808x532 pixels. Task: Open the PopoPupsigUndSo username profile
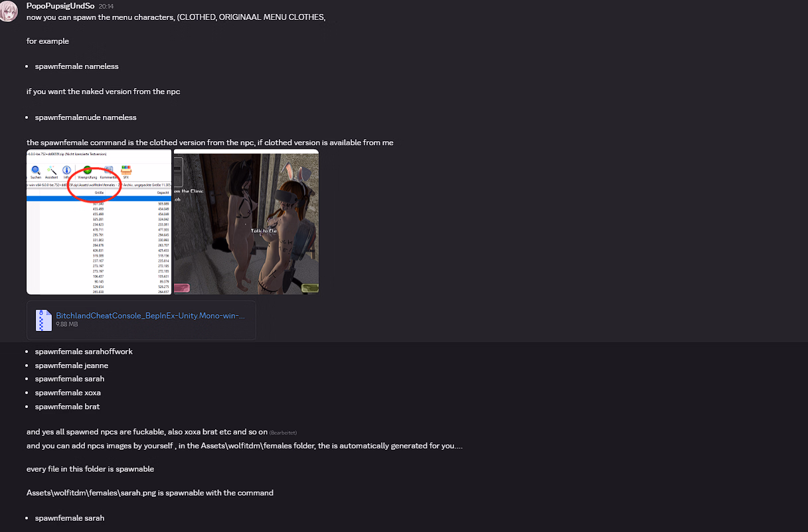(60, 6)
